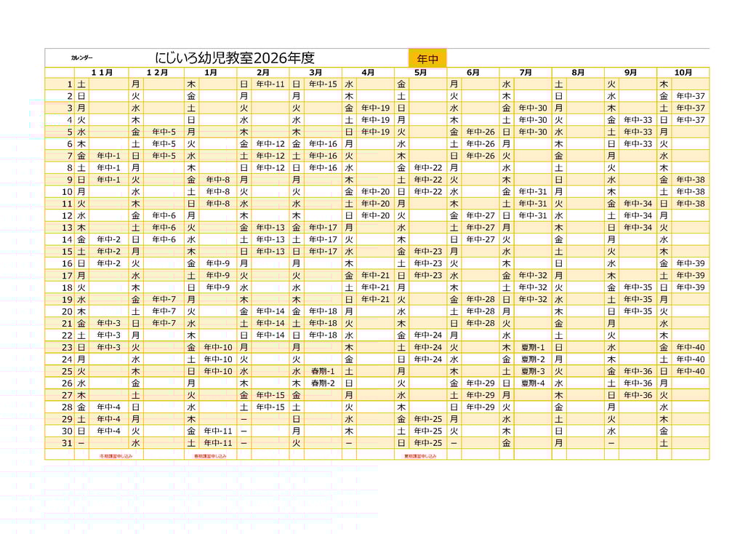The image size is (756, 534).
Task: Click 年中-39 on the day 16 row
Action: coord(691,263)
